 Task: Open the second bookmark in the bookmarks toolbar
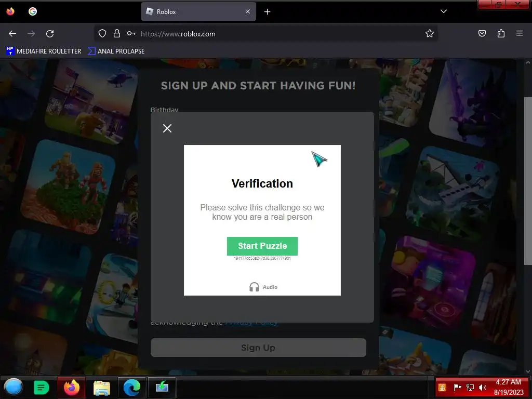click(116, 51)
